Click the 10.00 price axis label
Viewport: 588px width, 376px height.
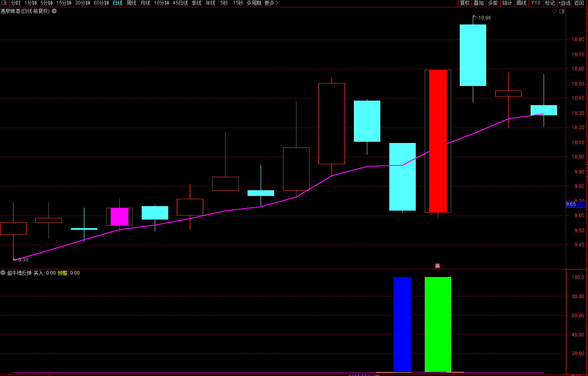577,157
